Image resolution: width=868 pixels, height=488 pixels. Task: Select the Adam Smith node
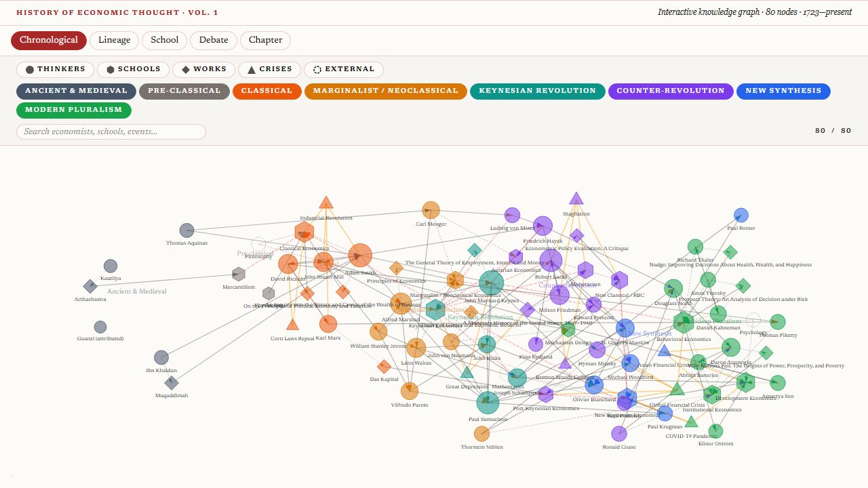point(360,256)
